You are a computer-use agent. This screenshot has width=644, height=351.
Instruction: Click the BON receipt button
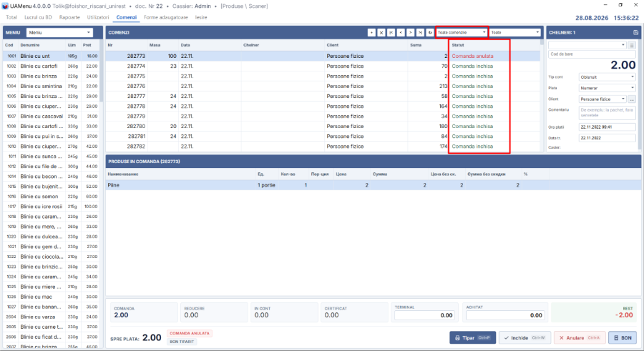(x=623, y=337)
